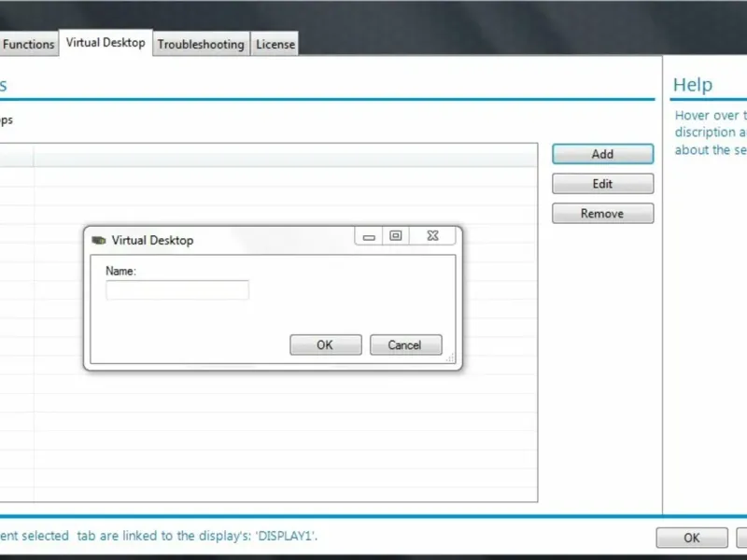Confirm with OK in Virtual Desktop dialog
Image resolution: width=747 pixels, height=560 pixels.
coord(325,344)
